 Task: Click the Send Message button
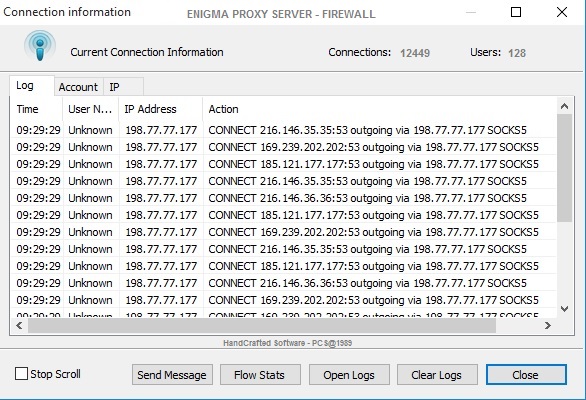[x=172, y=375]
